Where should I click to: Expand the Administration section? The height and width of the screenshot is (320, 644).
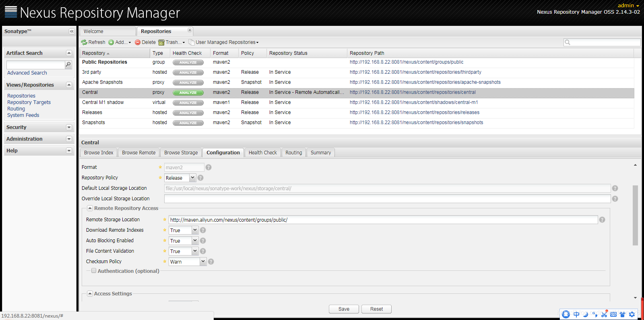point(69,139)
